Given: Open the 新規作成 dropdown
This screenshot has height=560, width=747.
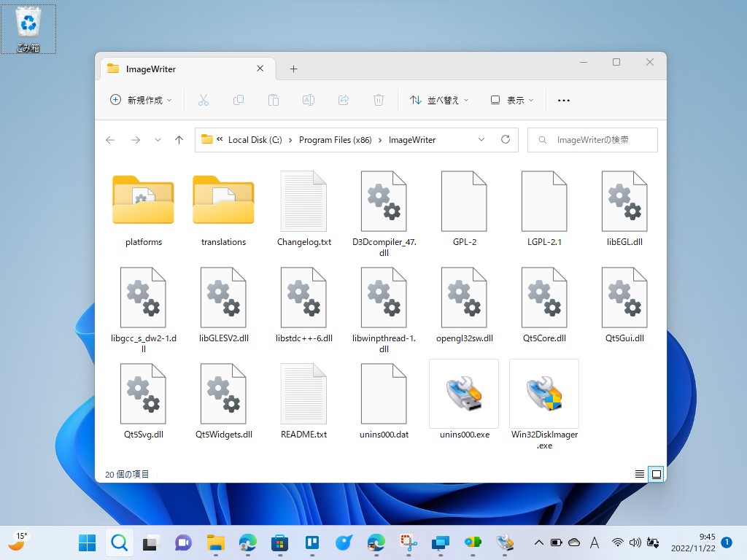Looking at the screenshot, I should coord(141,100).
